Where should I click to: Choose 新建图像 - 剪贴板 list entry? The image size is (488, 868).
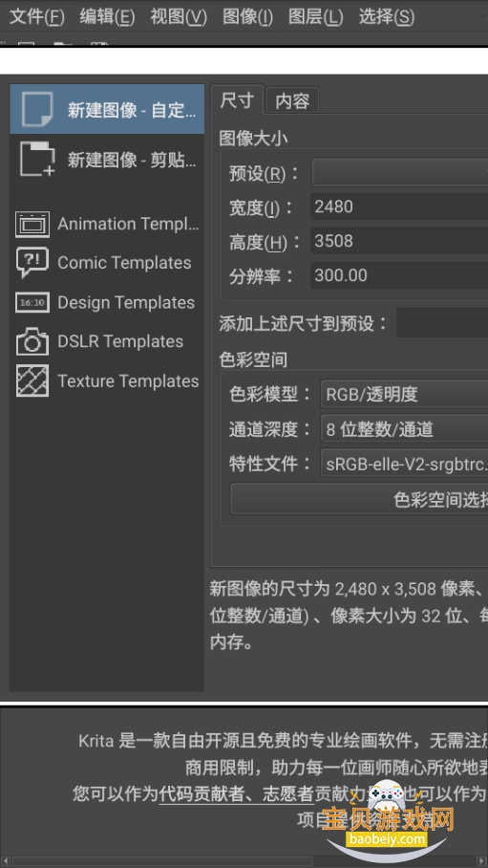coord(107,160)
